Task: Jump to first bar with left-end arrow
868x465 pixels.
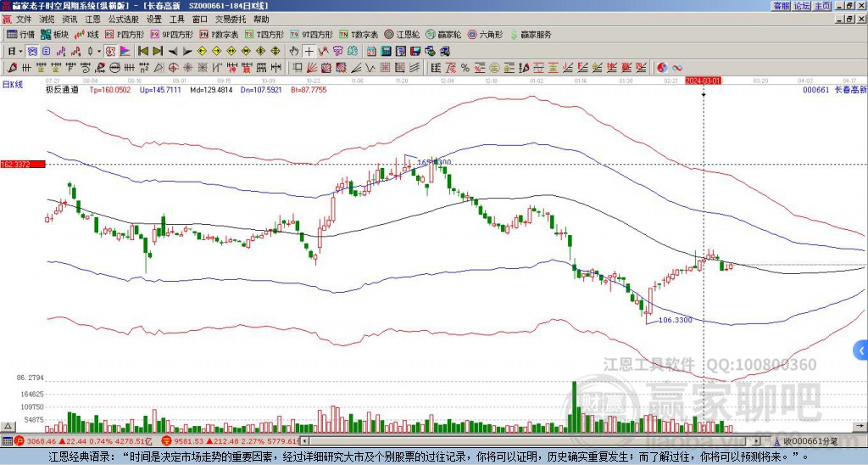Action: tap(142, 52)
